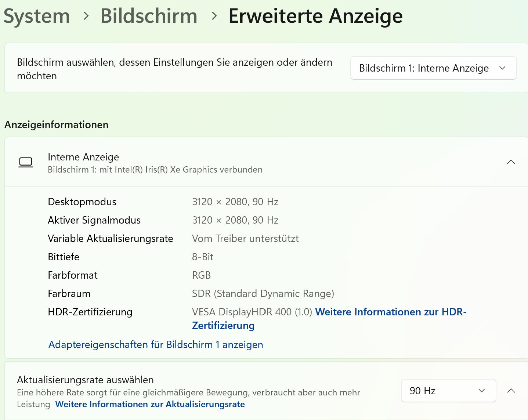Click the Anzeigeinformationen heading
The width and height of the screenshot is (528, 420).
click(57, 125)
